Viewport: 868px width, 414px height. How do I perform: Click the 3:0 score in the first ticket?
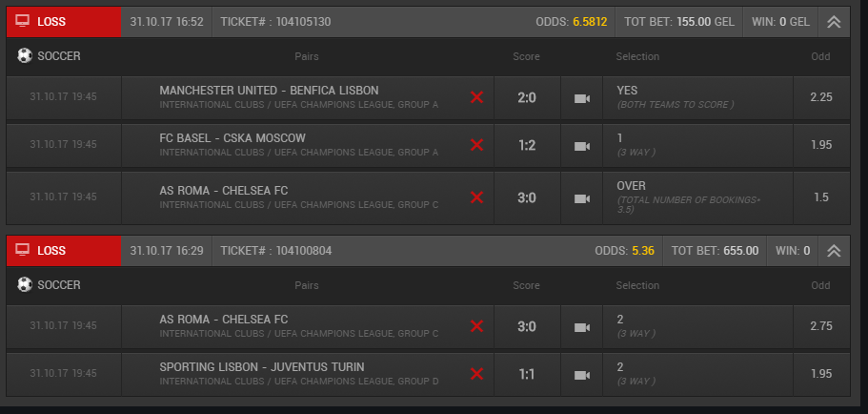click(x=527, y=197)
